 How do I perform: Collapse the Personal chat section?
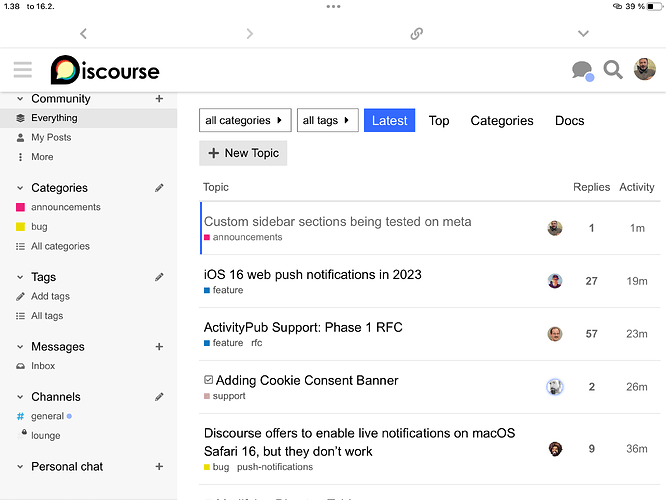(20, 466)
